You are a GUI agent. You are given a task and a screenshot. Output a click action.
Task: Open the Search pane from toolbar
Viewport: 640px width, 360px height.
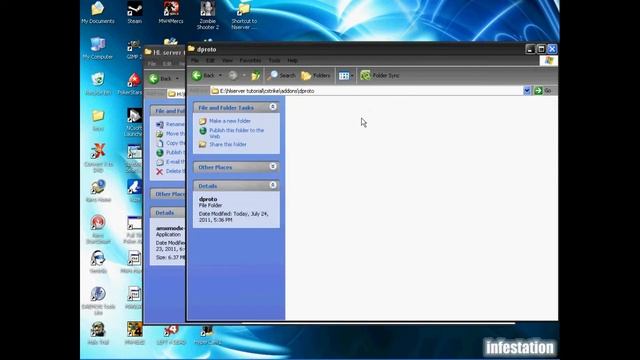coord(282,76)
